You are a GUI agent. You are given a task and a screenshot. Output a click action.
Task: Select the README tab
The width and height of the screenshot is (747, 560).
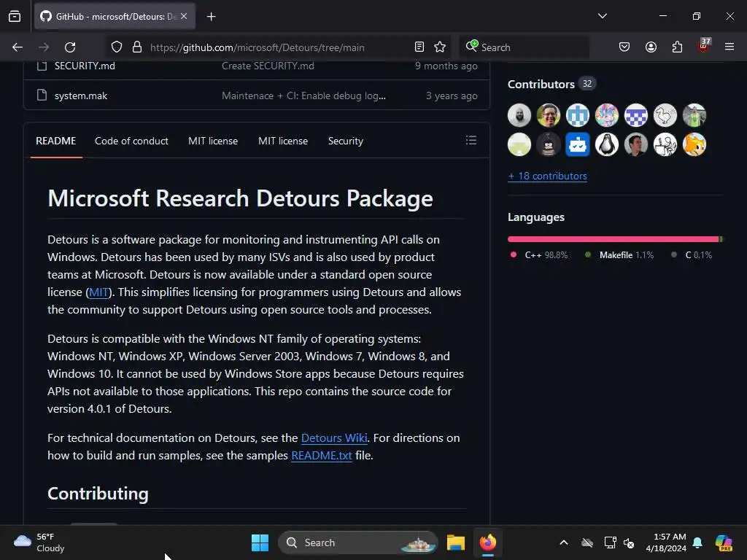click(x=55, y=141)
